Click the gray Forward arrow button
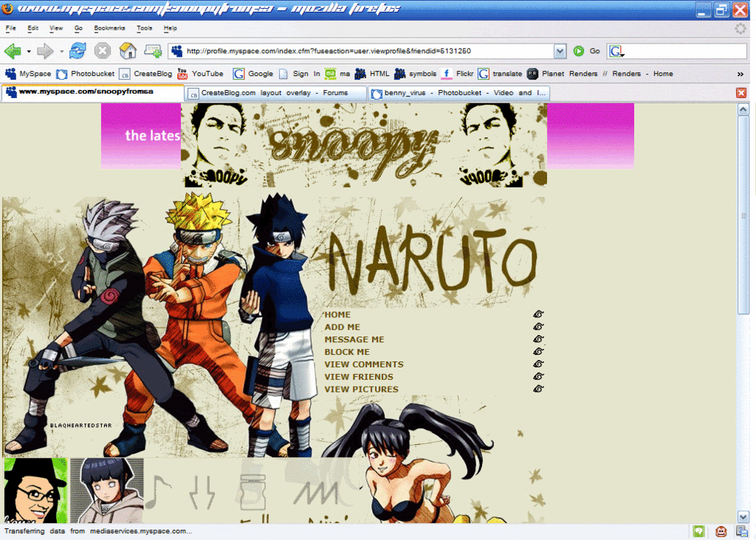The width and height of the screenshot is (756, 540). pyautogui.click(x=45, y=51)
